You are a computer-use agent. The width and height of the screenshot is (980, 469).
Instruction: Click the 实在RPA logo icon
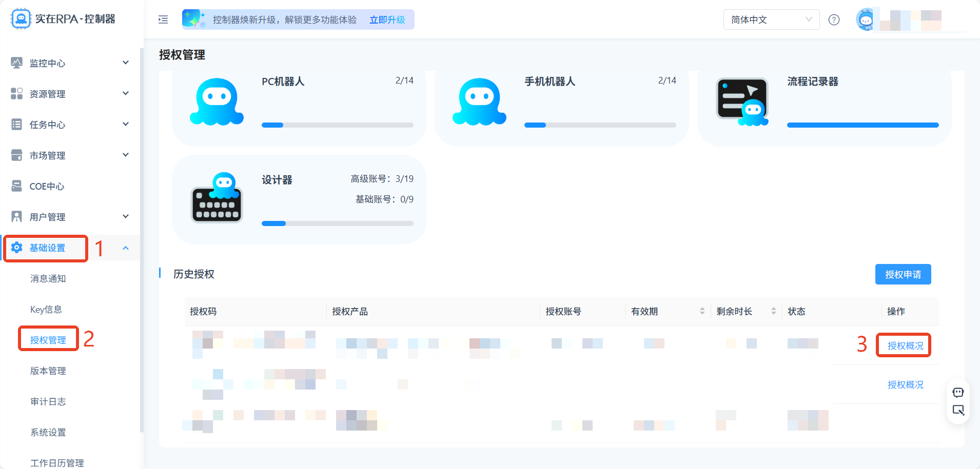pyautogui.click(x=21, y=19)
